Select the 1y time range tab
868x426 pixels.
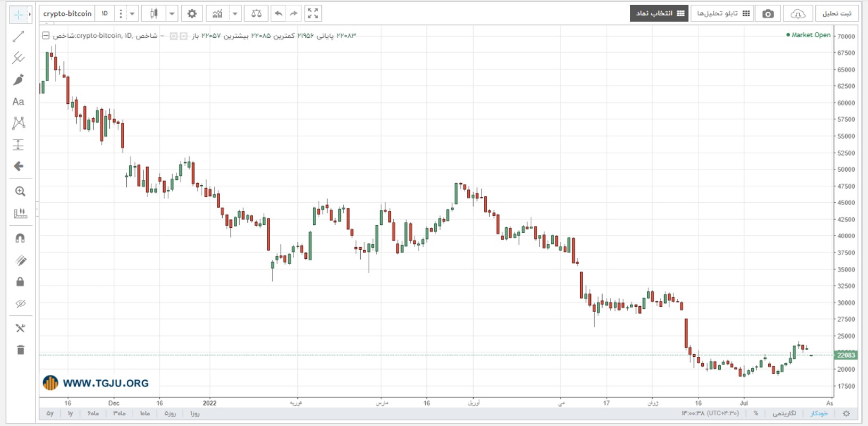[70, 413]
